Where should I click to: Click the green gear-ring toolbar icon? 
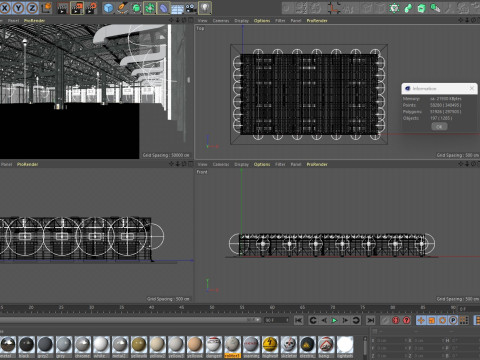394,8
